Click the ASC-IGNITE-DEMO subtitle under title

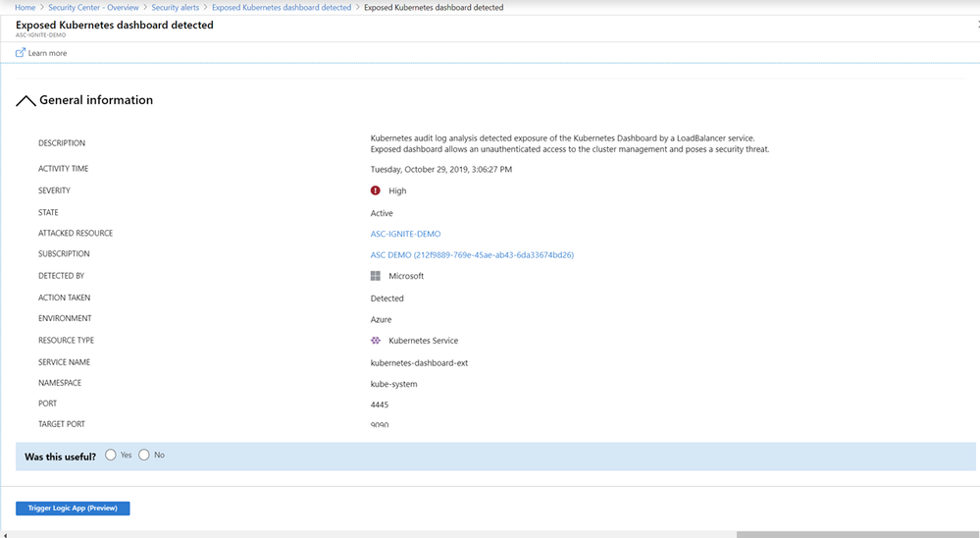[40, 35]
